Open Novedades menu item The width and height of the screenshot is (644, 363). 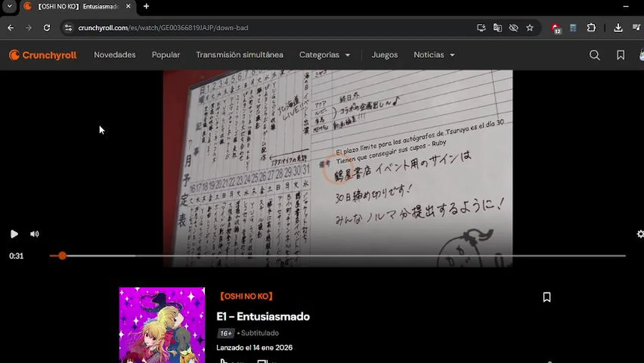(x=115, y=55)
